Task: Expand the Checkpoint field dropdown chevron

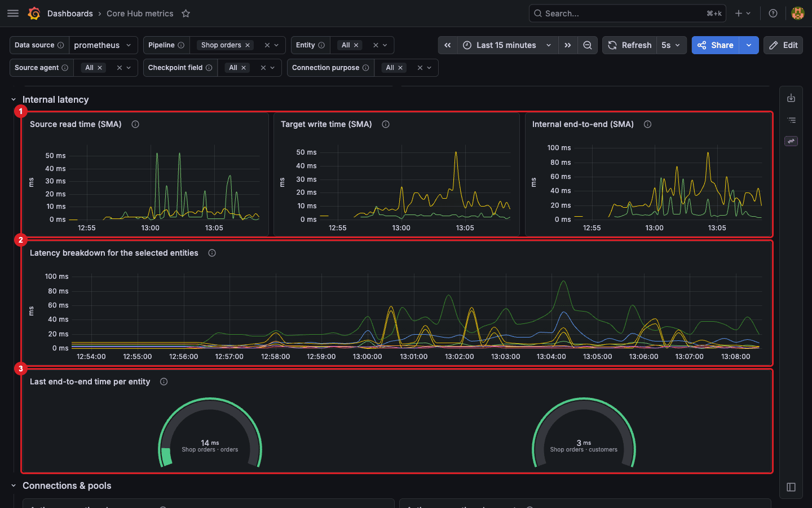Action: pyautogui.click(x=273, y=68)
